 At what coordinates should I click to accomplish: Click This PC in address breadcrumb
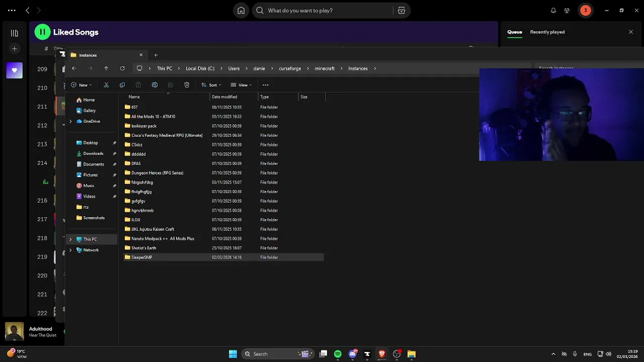click(x=165, y=68)
